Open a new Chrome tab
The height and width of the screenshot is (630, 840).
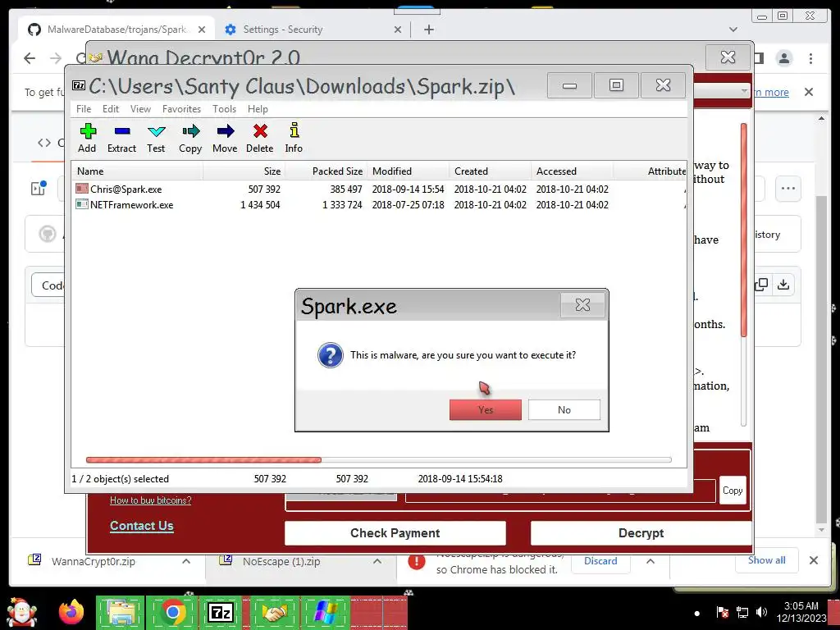(428, 30)
